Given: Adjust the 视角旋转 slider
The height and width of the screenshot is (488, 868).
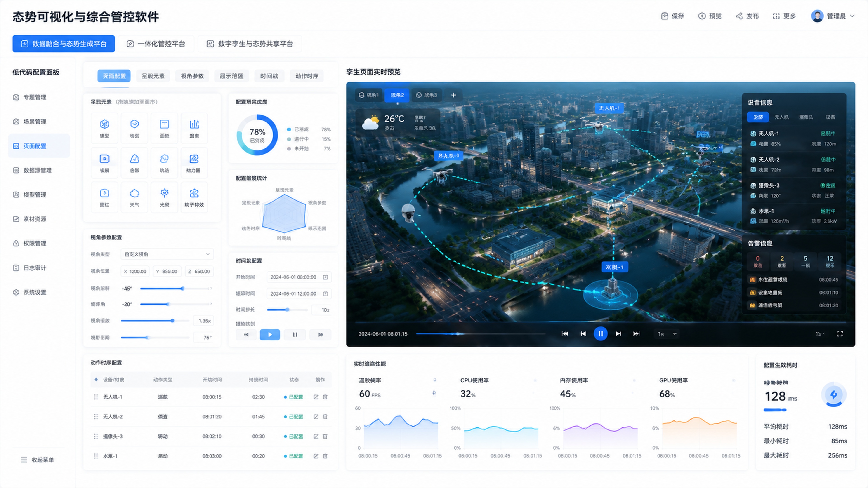Looking at the screenshot, I should pyautogui.click(x=176, y=289).
